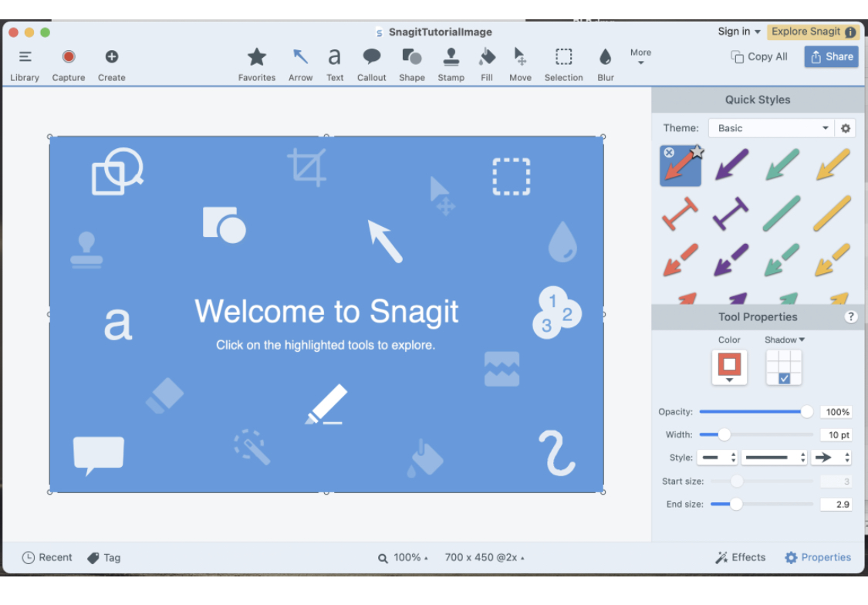Screen dimensions: 868x605
Task: Click the Width 10 pt field
Action: pos(836,435)
